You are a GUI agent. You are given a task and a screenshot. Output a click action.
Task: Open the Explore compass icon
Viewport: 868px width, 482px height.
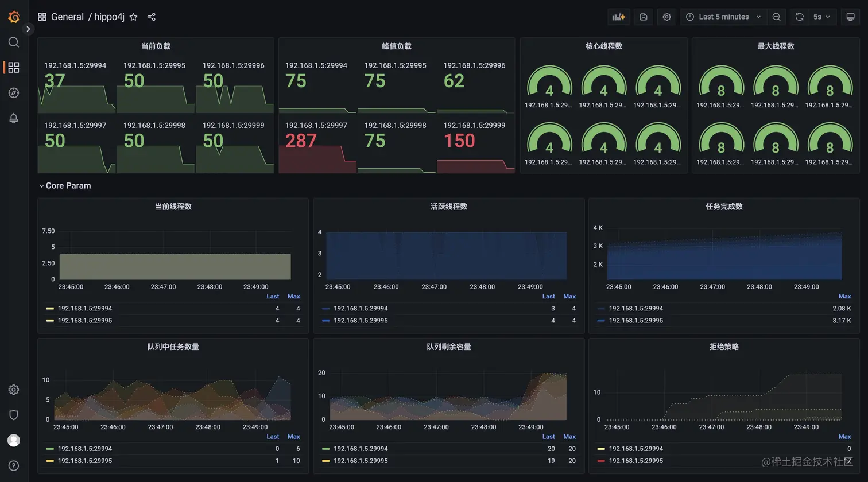point(14,92)
